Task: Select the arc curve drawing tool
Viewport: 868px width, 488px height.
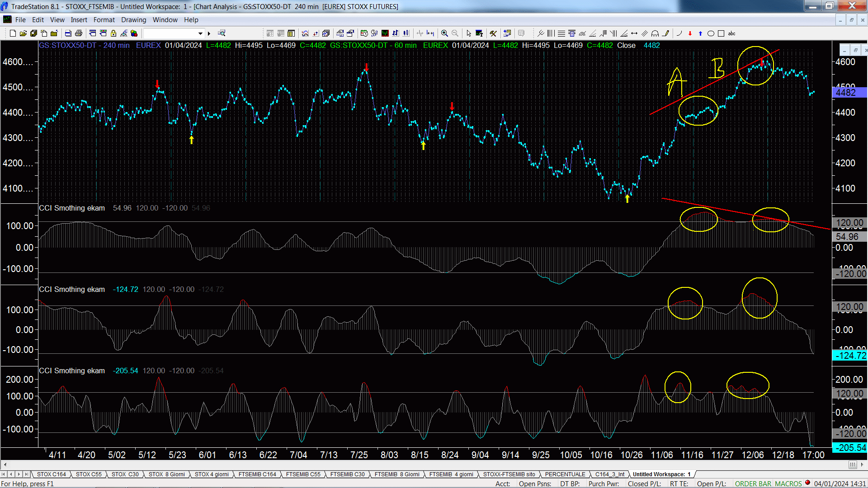Action: 679,33
